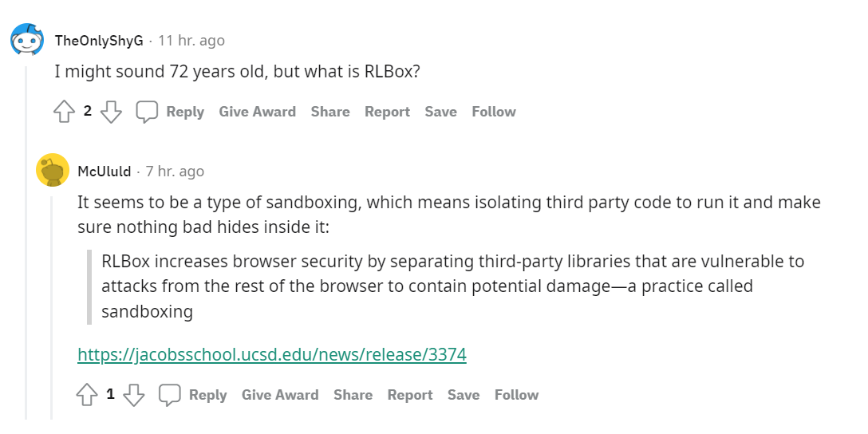
Task: Report McUluld's comment
Action: pyautogui.click(x=410, y=395)
